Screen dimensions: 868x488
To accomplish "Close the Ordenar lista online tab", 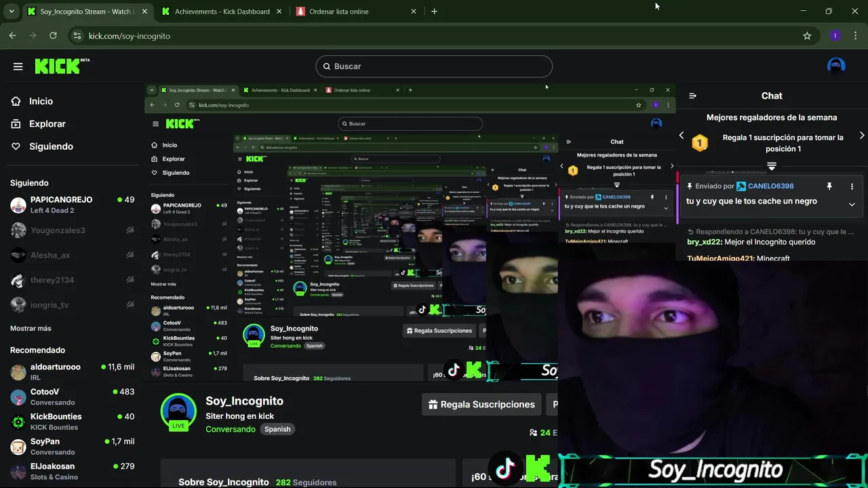I will point(414,12).
